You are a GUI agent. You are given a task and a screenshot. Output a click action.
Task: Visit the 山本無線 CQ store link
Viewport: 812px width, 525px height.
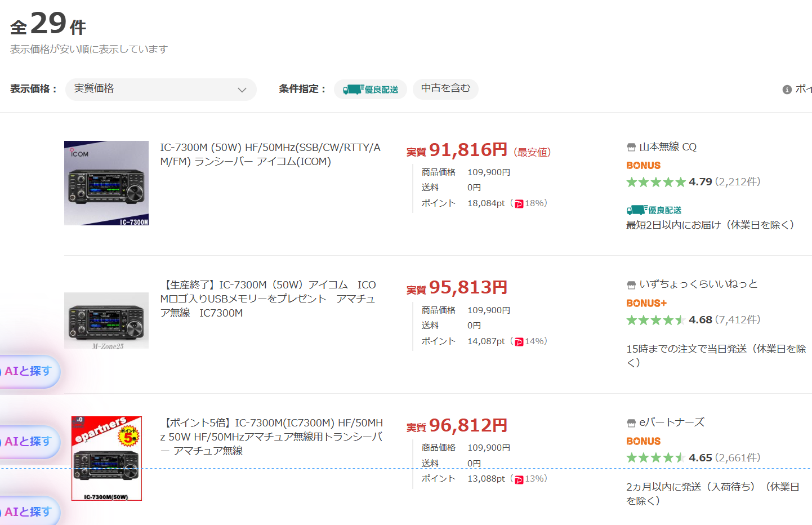click(x=667, y=147)
